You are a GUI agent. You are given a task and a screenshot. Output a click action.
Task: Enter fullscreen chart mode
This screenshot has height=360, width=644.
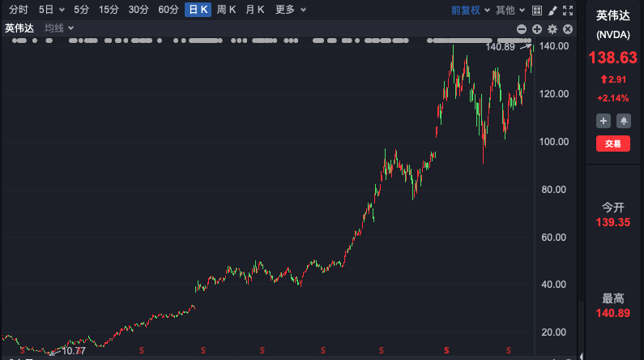tap(567, 11)
